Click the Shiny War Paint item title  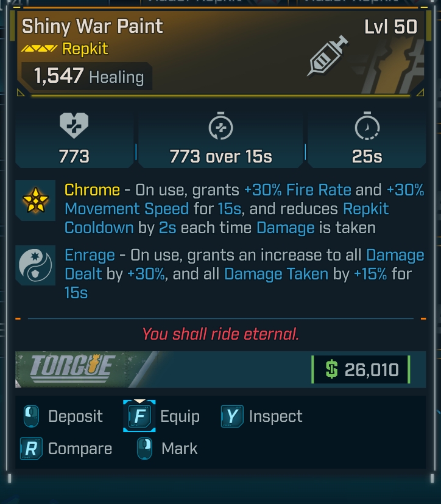(93, 26)
